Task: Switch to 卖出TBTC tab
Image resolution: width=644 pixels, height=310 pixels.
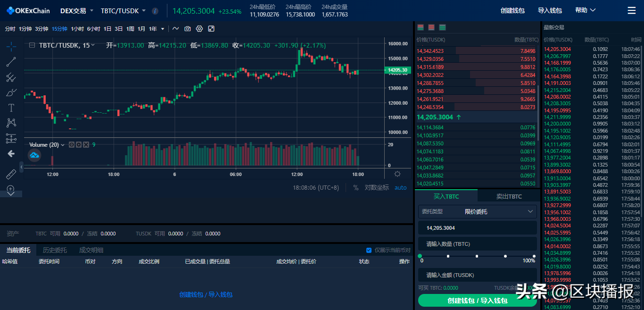Action: pyautogui.click(x=509, y=196)
